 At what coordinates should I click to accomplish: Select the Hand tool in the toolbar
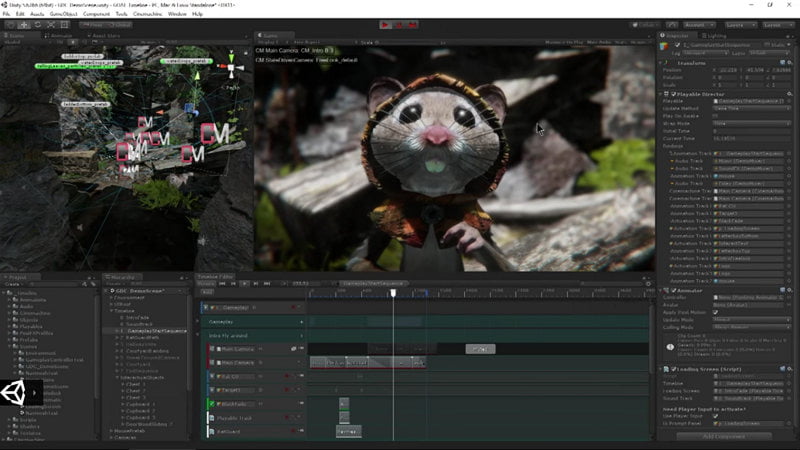pos(10,24)
